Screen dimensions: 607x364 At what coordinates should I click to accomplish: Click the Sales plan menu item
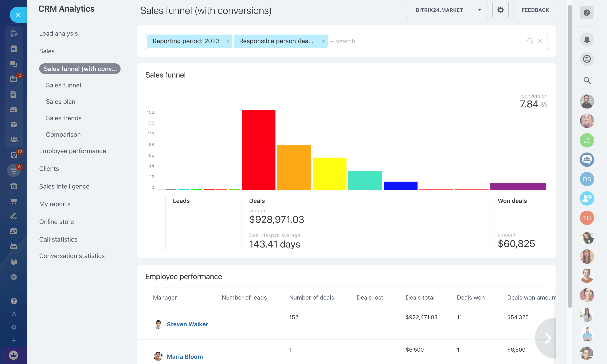(61, 101)
